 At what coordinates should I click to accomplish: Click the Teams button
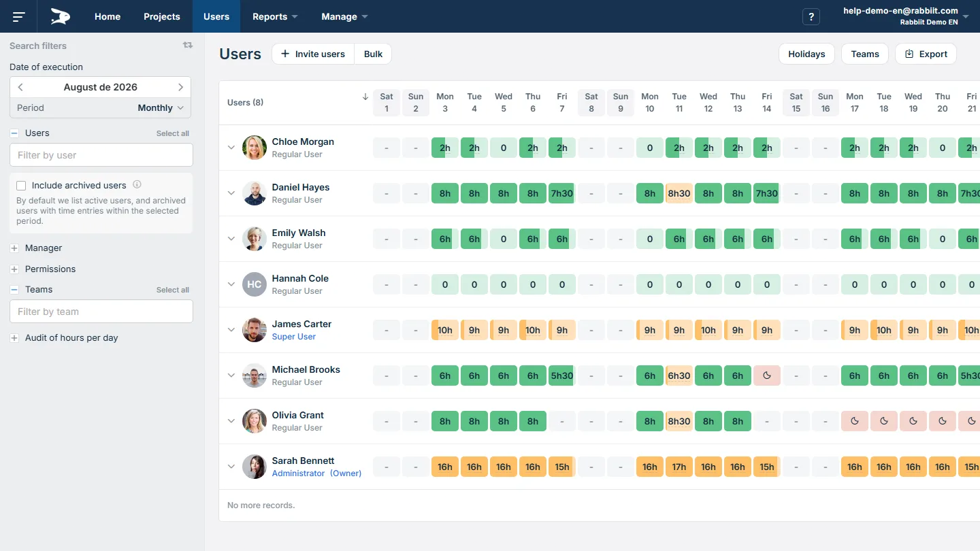click(x=865, y=54)
